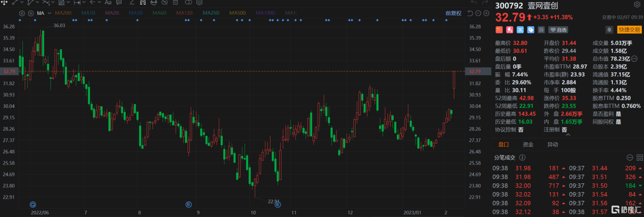Click the MA20 indicator label
This screenshot has height=217, width=644.
[x=113, y=13]
